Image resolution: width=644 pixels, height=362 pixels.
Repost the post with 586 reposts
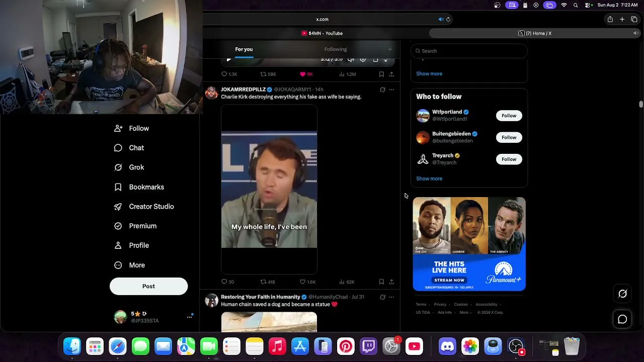(x=268, y=74)
